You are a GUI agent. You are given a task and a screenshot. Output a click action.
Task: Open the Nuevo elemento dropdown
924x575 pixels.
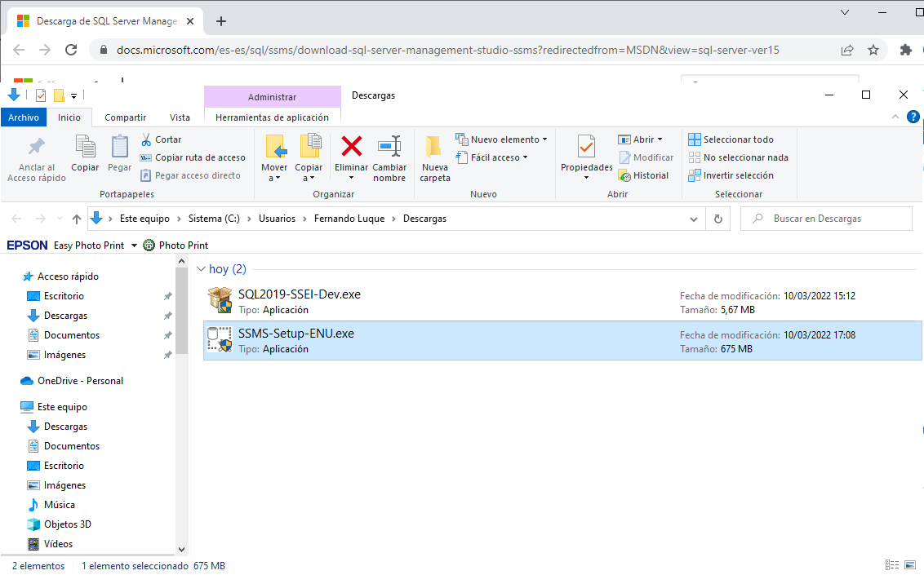pos(501,139)
